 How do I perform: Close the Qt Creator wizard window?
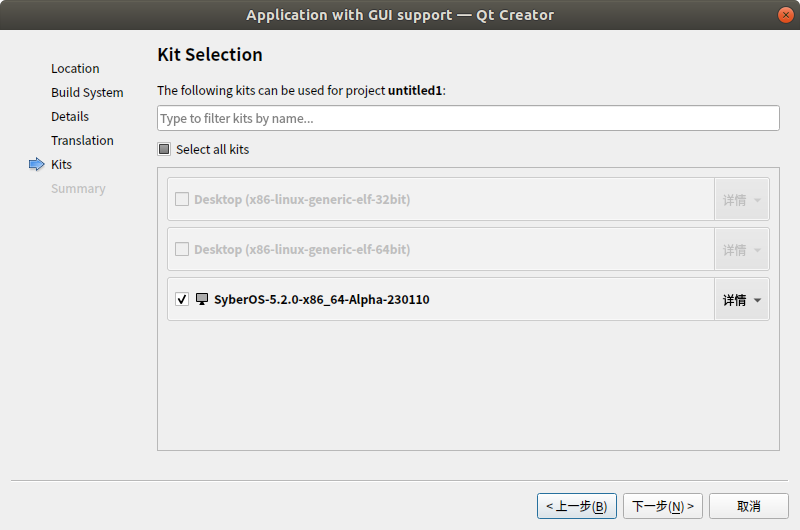[785, 14]
